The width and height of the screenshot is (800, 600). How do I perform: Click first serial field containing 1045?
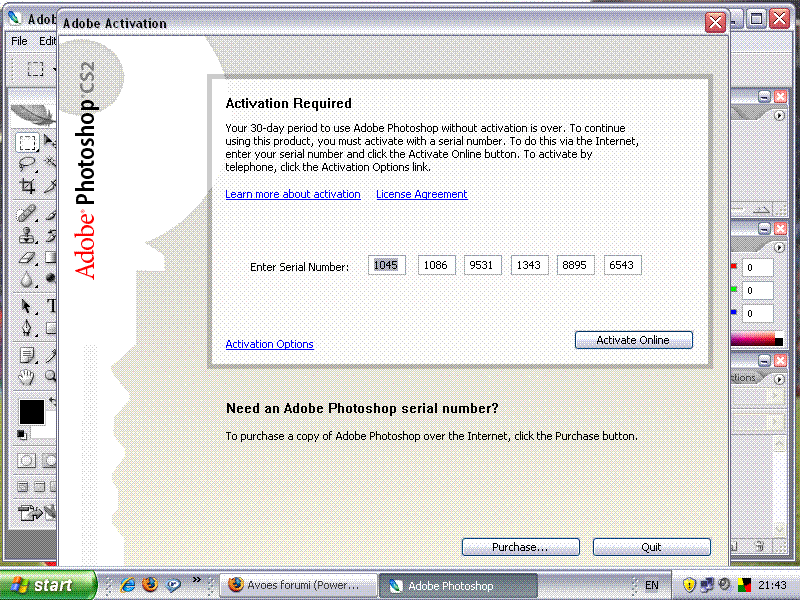[x=387, y=265]
